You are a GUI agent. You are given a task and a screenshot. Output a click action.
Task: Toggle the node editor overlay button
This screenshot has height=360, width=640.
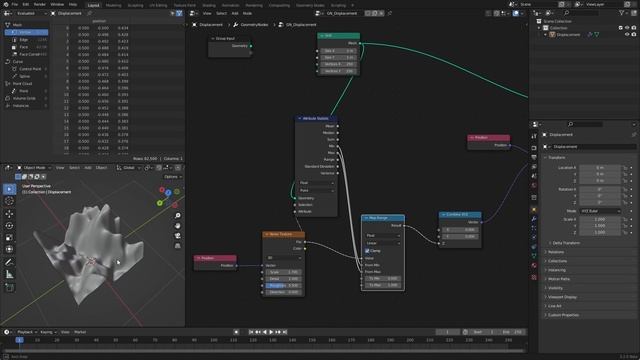pos(516,13)
